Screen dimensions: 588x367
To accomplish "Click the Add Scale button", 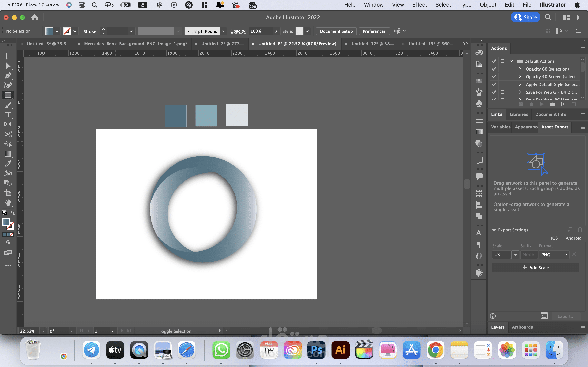I will 535,268.
